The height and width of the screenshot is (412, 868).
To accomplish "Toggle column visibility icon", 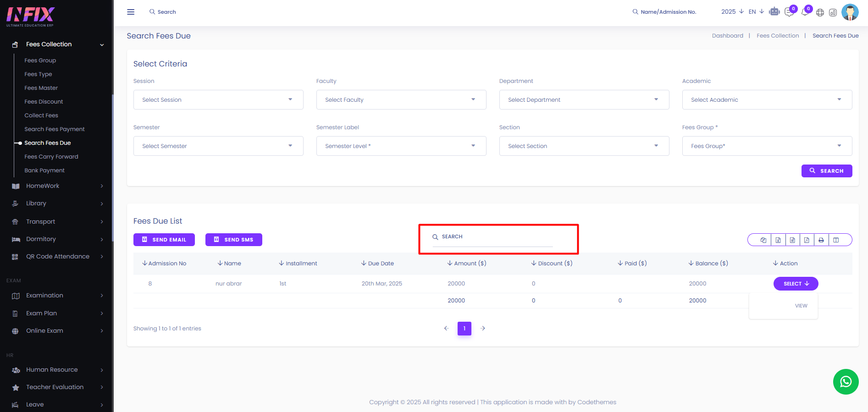I will coord(836,240).
